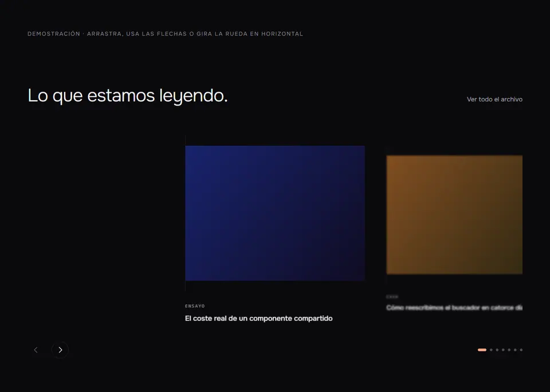550x392 pixels.
Task: Open the blue image of the Ensayo card
Action: pos(275,213)
